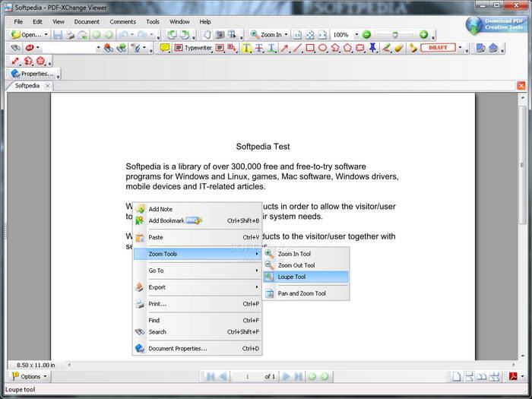Select Loupe Tool in submenu
This screenshot has height=399, width=532.
[306, 277]
